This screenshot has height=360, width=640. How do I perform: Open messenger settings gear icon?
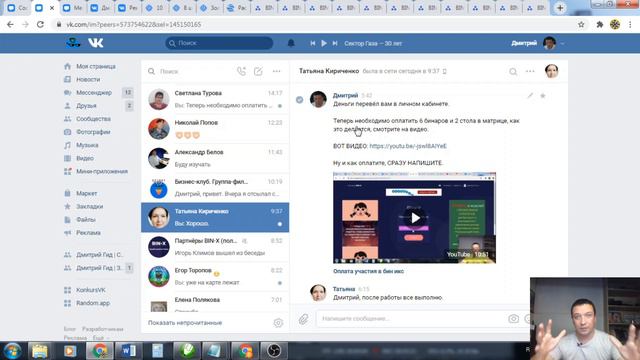pyautogui.click(x=278, y=323)
